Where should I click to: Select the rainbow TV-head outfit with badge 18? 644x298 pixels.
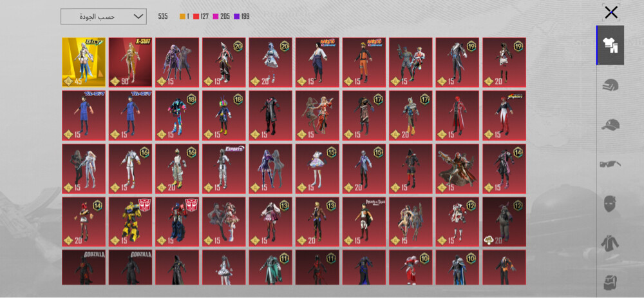pos(224,115)
